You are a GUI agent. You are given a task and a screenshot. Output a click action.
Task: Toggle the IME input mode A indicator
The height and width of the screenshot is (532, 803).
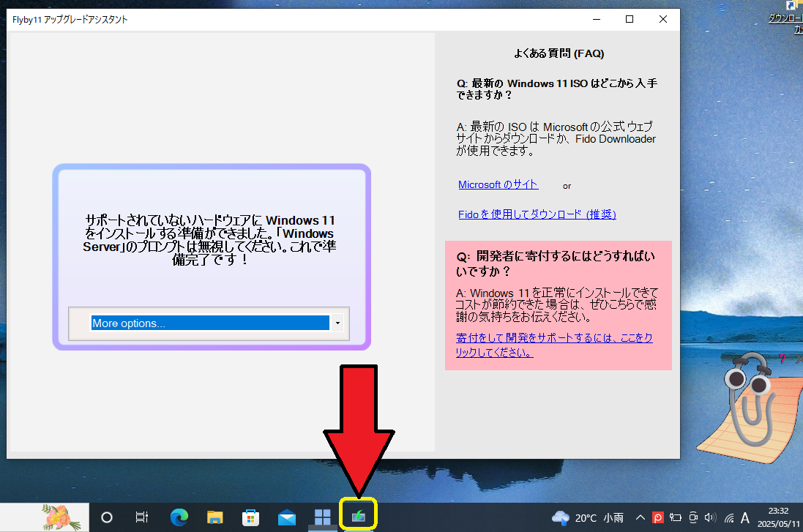click(745, 517)
